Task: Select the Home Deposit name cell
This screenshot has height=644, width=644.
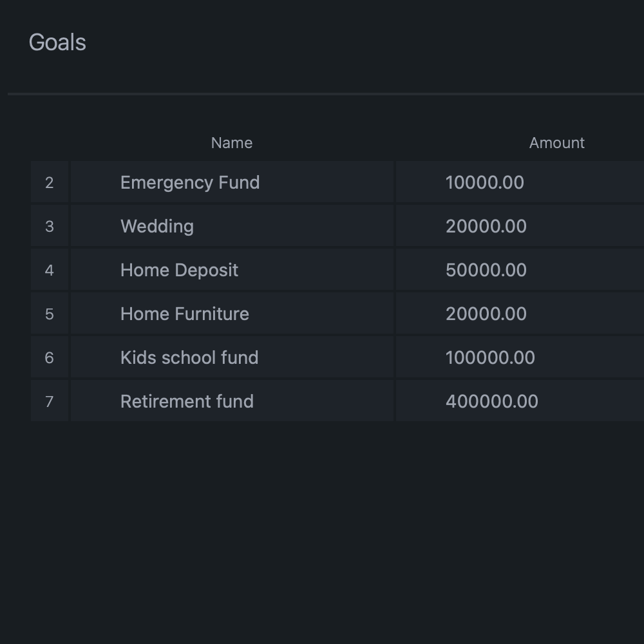Action: pos(232,270)
